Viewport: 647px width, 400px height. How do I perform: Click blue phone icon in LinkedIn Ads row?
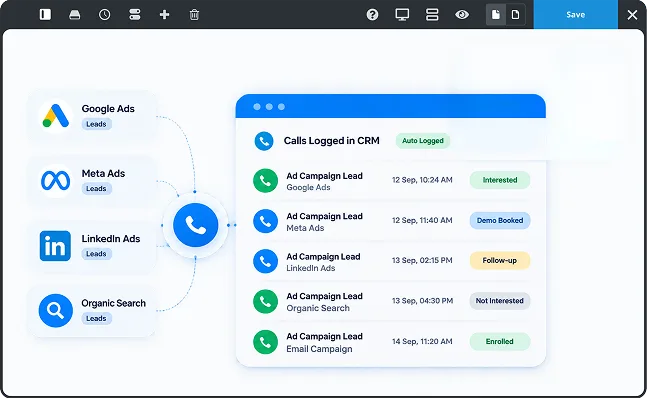[x=265, y=261]
